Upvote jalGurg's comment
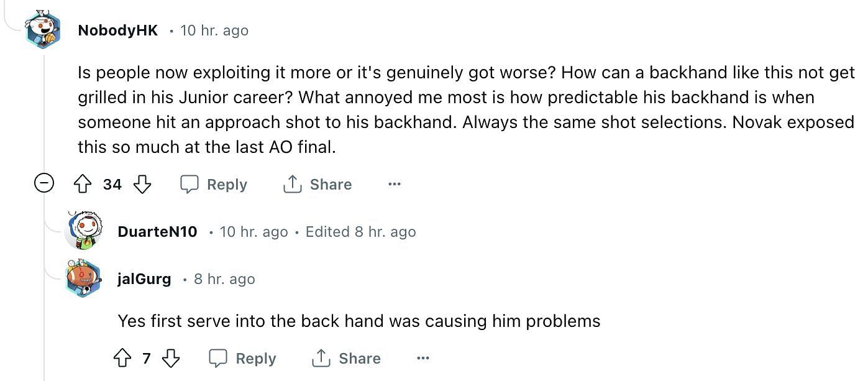This screenshot has height=381, width=868. pos(122,358)
